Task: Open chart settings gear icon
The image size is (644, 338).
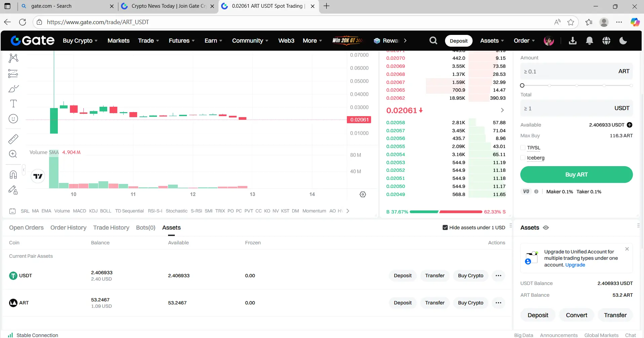Action: tap(363, 194)
